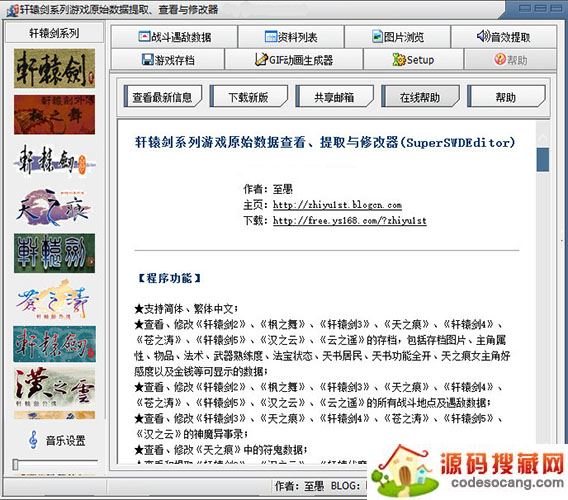The width and height of the screenshot is (568, 500).
Task: Open the zhiyu1st.blogcn.com homepage link
Action: coord(337,205)
